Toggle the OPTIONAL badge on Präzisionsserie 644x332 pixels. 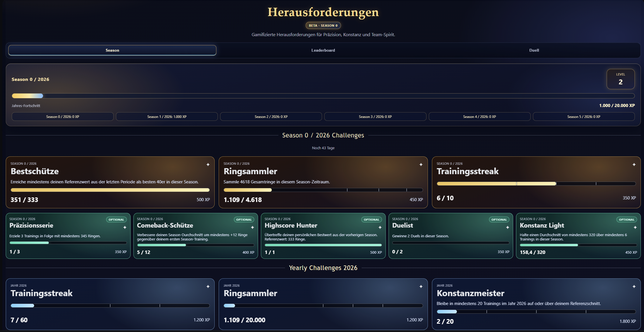click(117, 219)
